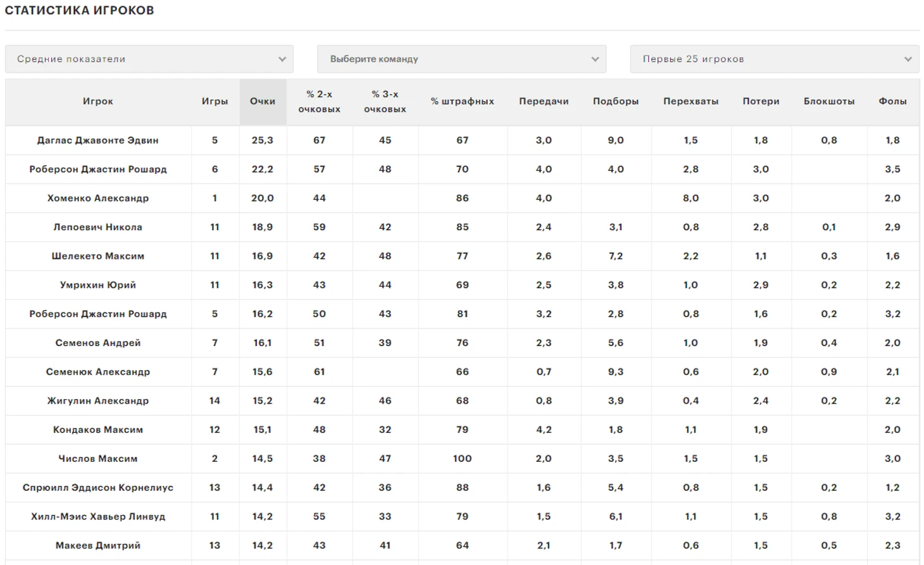Click player Шелекето Максим
924x565 pixels.
98,256
